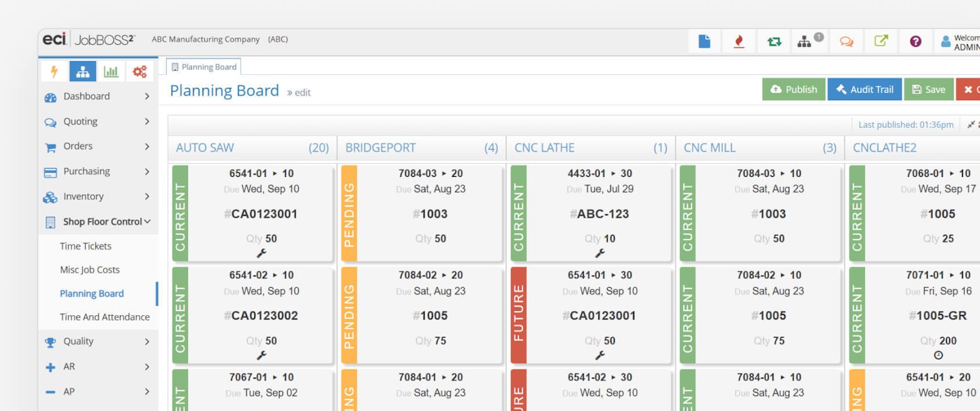The width and height of the screenshot is (980, 411).
Task: Select CNC MILL card 7084-02 ▸ 10
Action: [760, 315]
